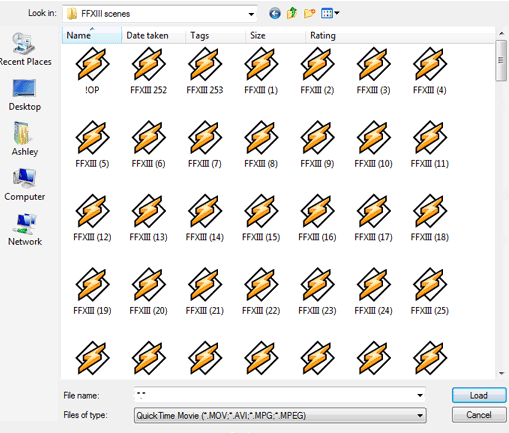Select the FFXIII (7) file

point(205,145)
